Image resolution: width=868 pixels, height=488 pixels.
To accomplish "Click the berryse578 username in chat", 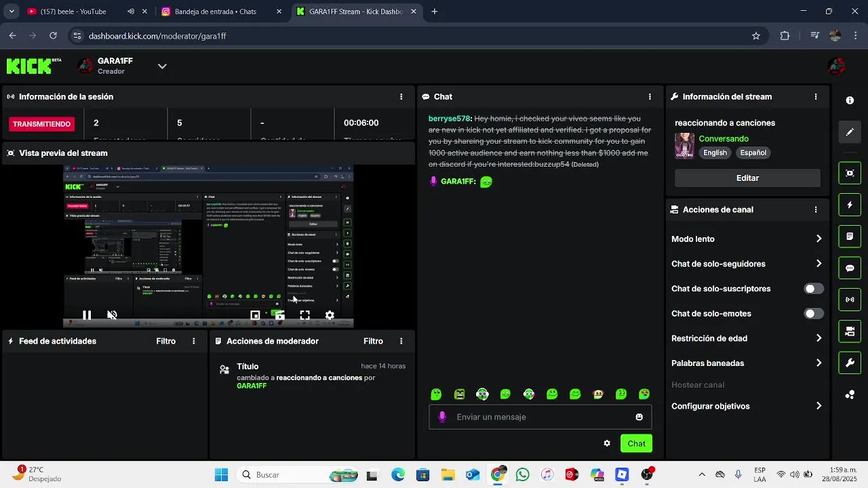I will tap(450, 119).
